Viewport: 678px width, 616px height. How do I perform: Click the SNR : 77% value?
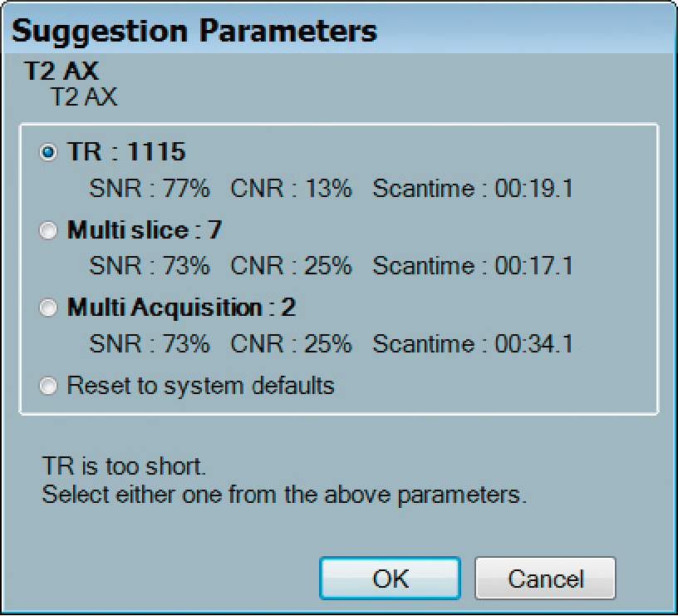coord(150,189)
